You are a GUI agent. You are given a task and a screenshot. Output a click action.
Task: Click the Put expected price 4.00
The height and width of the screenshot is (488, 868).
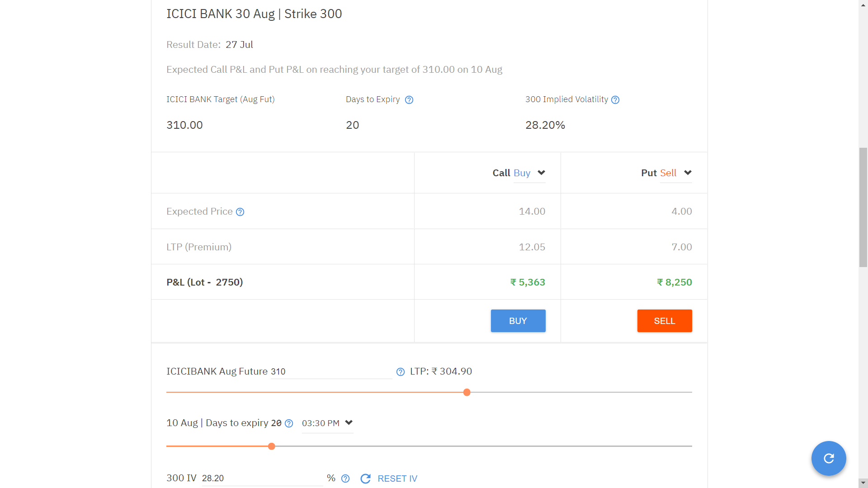click(x=682, y=211)
